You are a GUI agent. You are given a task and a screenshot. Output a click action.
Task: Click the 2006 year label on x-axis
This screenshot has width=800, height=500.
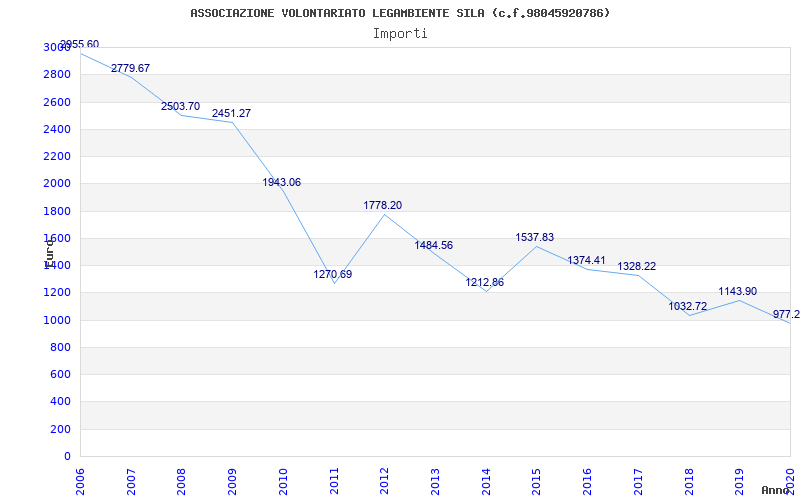(81, 482)
